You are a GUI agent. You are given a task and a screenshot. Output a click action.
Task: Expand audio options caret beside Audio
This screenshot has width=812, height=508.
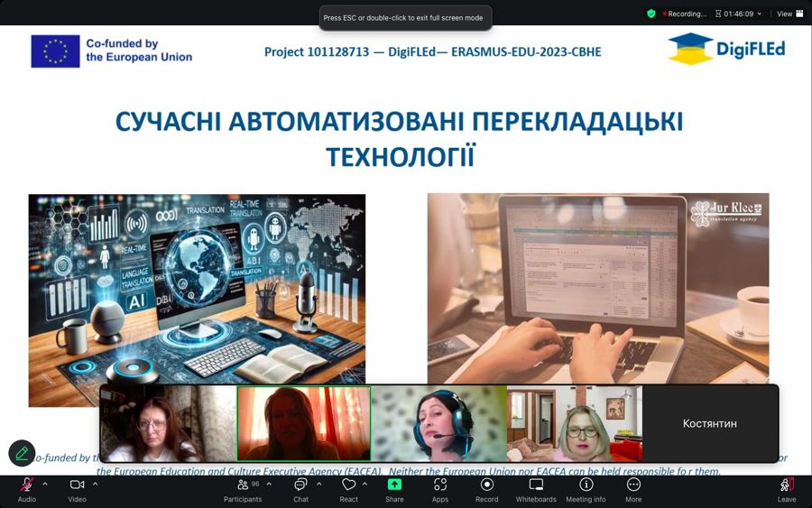(x=45, y=485)
